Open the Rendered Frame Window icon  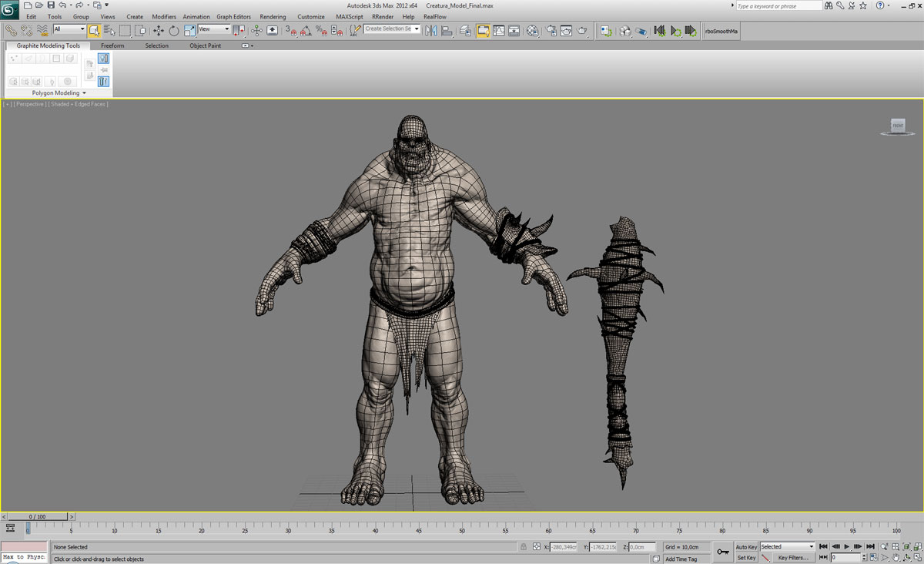567,31
